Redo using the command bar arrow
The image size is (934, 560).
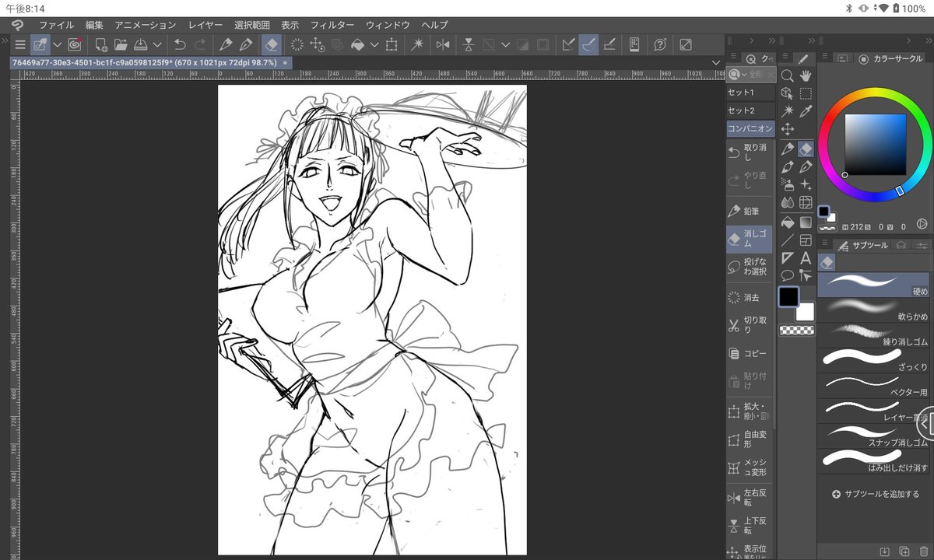(x=200, y=44)
